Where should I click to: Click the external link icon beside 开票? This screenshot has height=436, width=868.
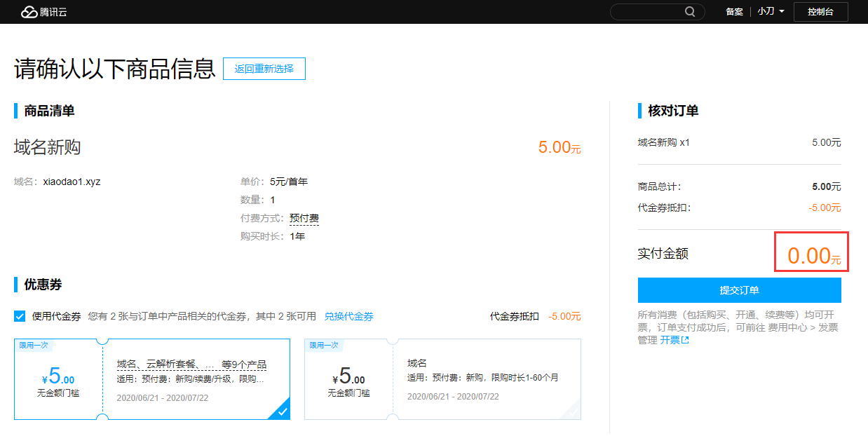685,341
